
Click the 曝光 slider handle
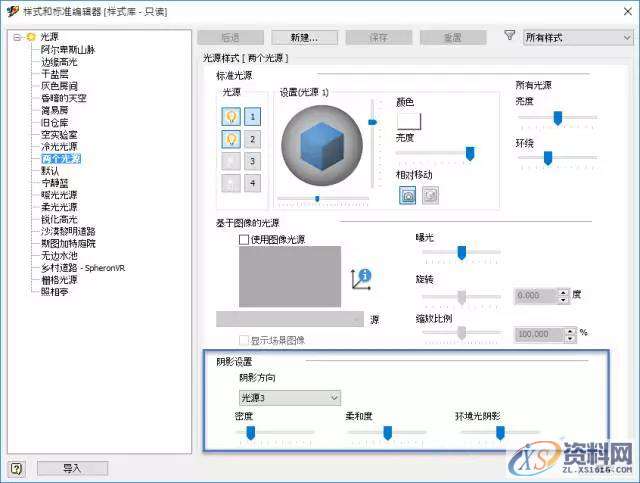coord(462,253)
